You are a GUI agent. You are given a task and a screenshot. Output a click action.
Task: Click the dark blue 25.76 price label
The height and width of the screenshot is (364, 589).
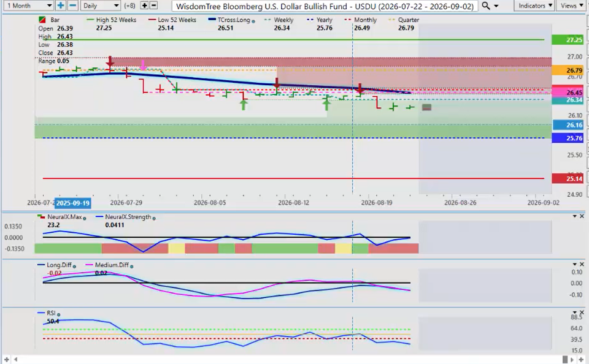click(567, 138)
